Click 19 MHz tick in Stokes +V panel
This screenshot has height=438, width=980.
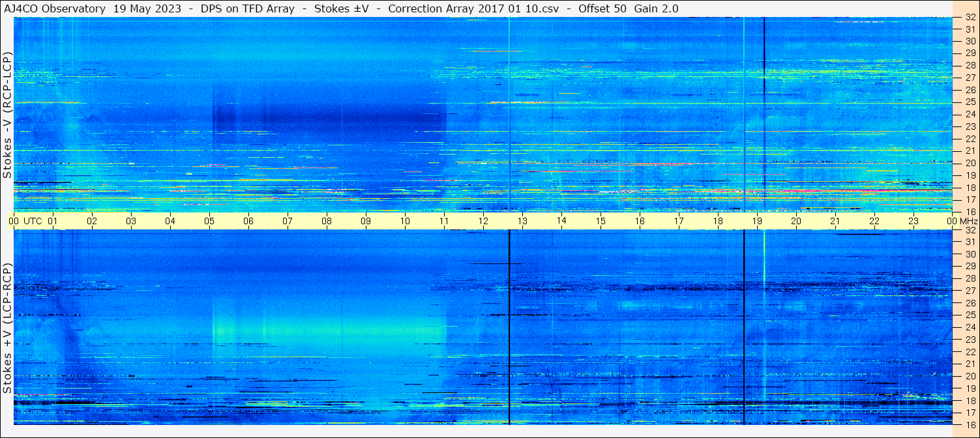[x=970, y=388]
